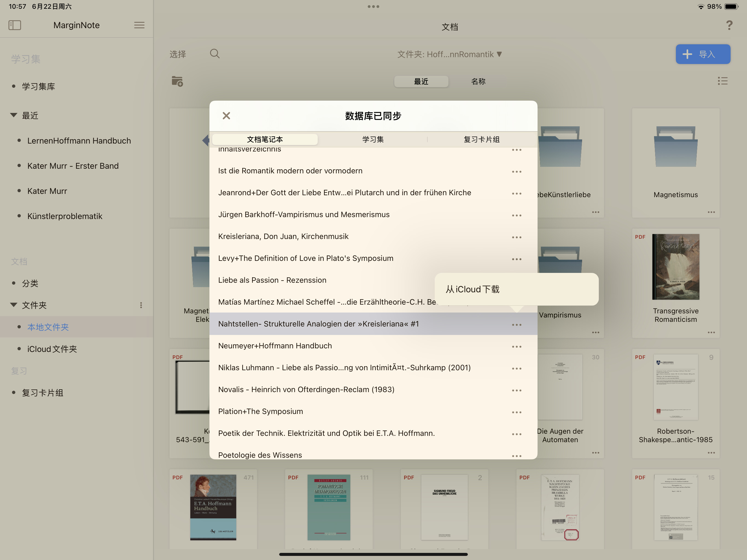The image size is (747, 560).
Task: Sort documents by 名称
Action: pyautogui.click(x=478, y=81)
